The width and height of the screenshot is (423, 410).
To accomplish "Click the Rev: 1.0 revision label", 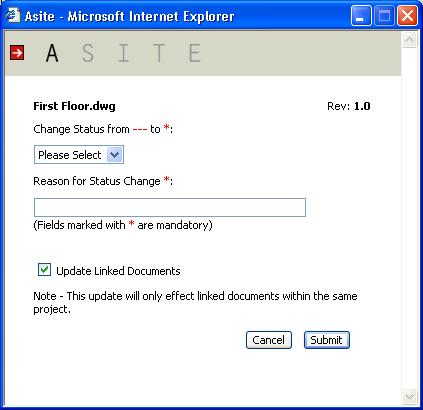I will (349, 106).
